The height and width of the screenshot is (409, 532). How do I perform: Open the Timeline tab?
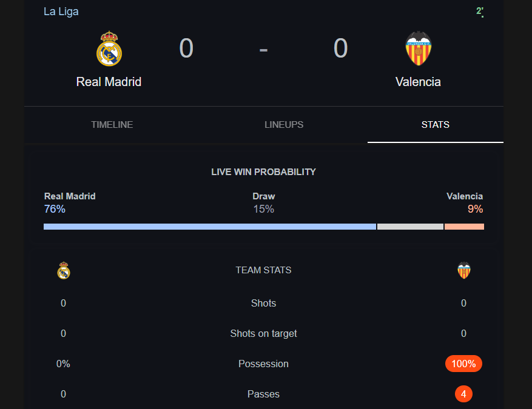(x=112, y=125)
